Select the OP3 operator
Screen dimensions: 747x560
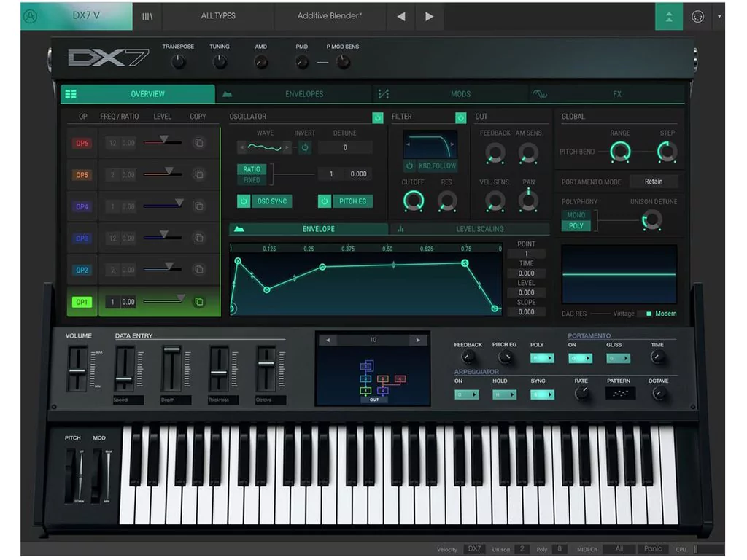coord(82,238)
